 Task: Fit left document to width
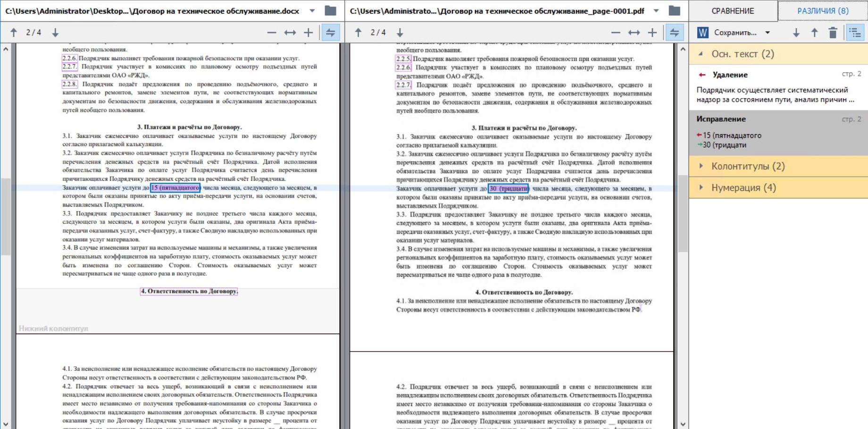(x=290, y=33)
